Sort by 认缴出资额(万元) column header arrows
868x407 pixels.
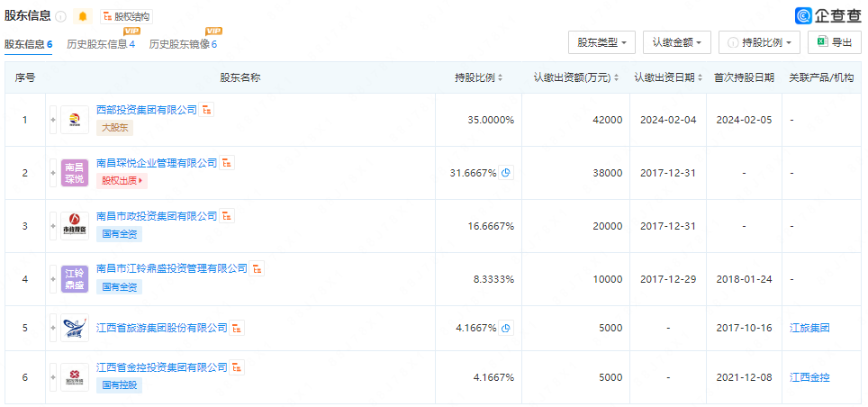pyautogui.click(x=616, y=78)
